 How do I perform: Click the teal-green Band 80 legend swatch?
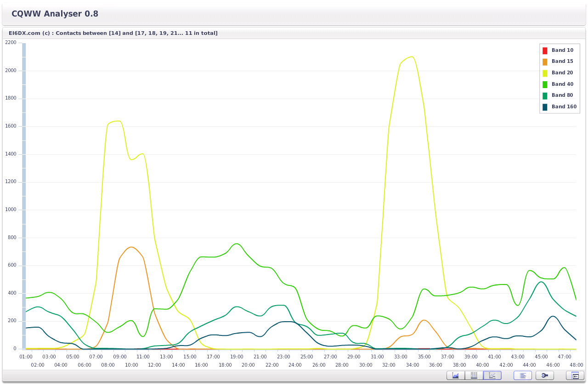pos(545,95)
